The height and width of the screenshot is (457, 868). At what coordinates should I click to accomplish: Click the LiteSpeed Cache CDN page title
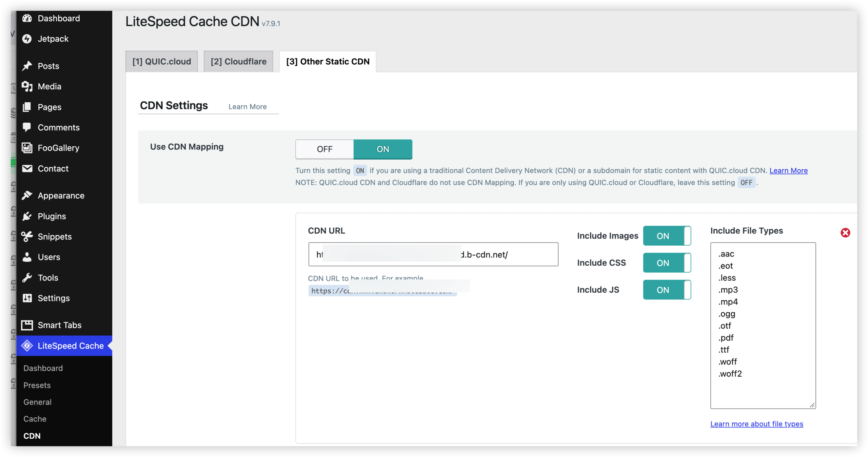192,21
